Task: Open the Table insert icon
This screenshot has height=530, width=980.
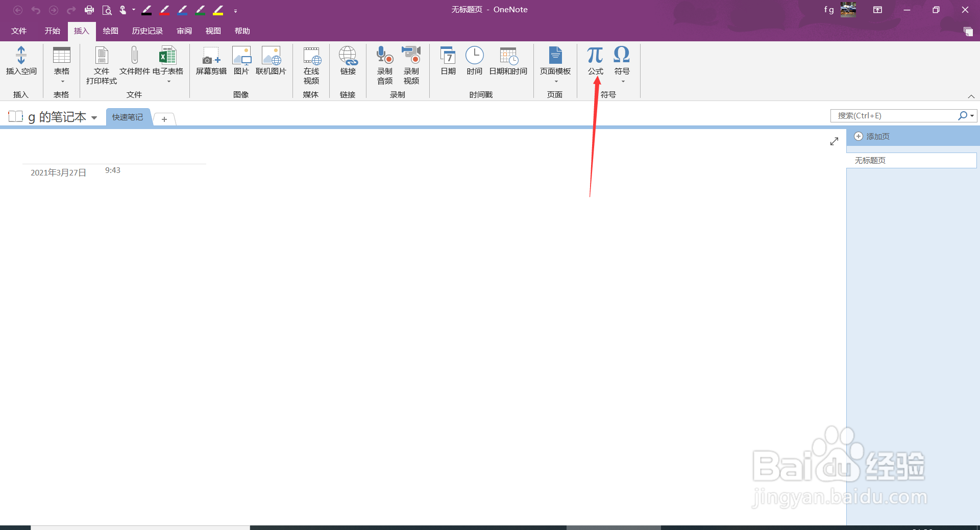Action: [62, 55]
